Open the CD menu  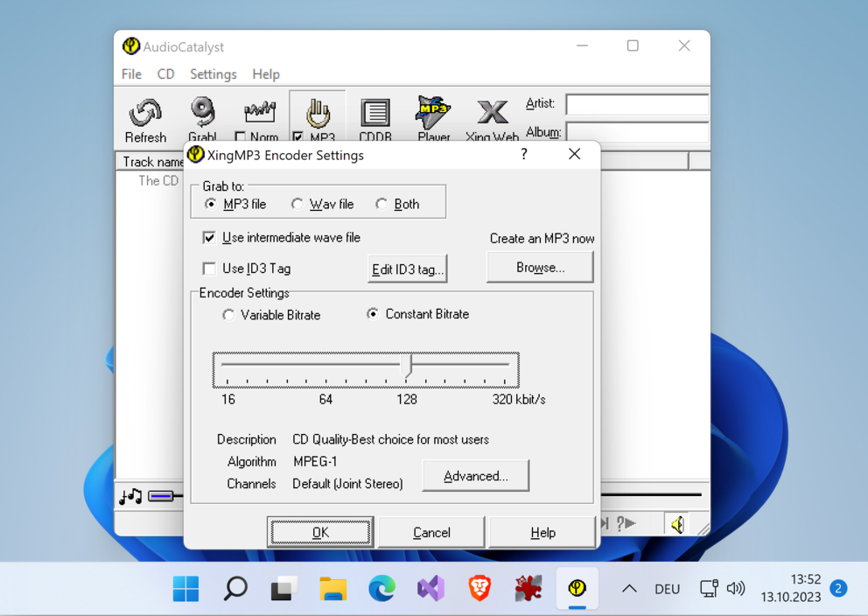pyautogui.click(x=165, y=74)
